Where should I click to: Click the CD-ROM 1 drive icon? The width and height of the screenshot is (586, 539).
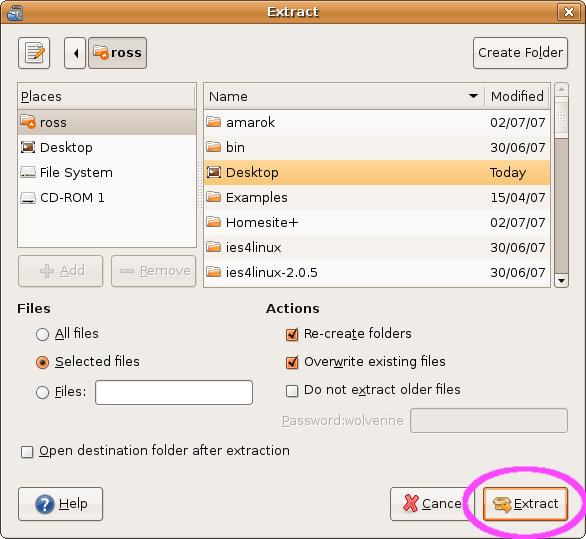28,198
